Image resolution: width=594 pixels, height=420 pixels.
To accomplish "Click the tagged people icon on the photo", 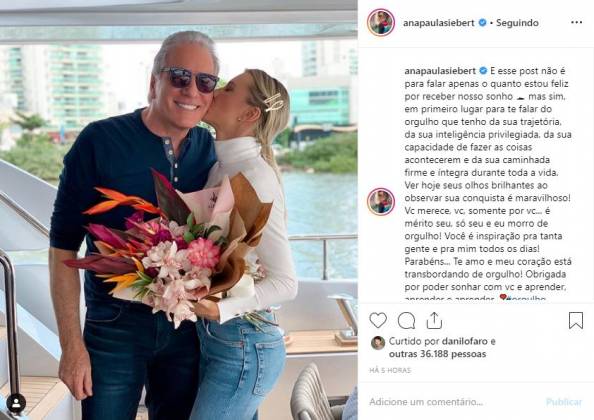I will 16,403.
